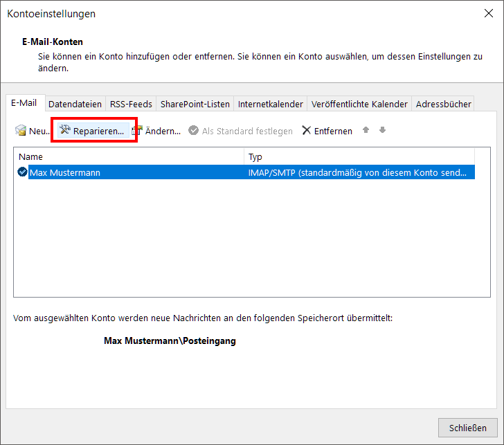Viewport: 504px width, 445px height.
Task: Click the Typ column header
Action: click(x=358, y=157)
